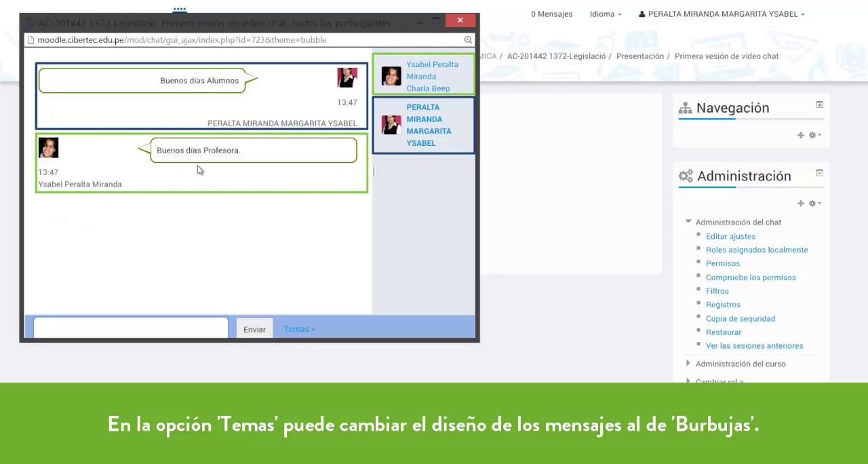Screen dimensions: 868x464
Task: Click the Administración del chat label
Action: point(738,223)
